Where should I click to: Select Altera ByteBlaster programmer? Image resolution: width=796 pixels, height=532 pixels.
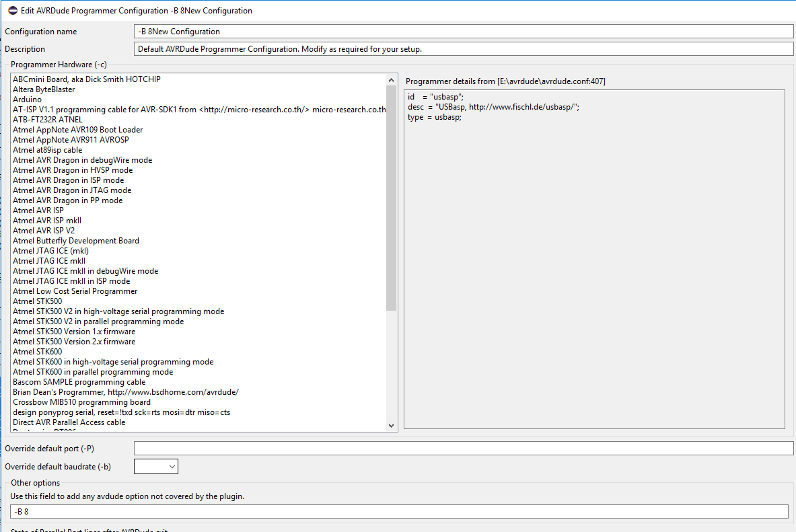tap(44, 89)
